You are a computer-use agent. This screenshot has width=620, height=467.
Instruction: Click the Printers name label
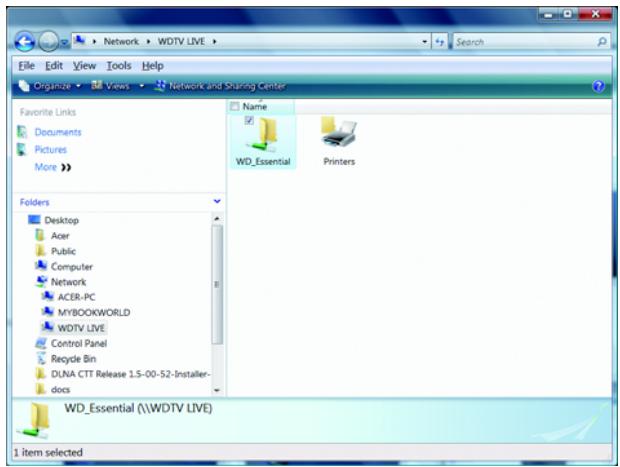(339, 161)
